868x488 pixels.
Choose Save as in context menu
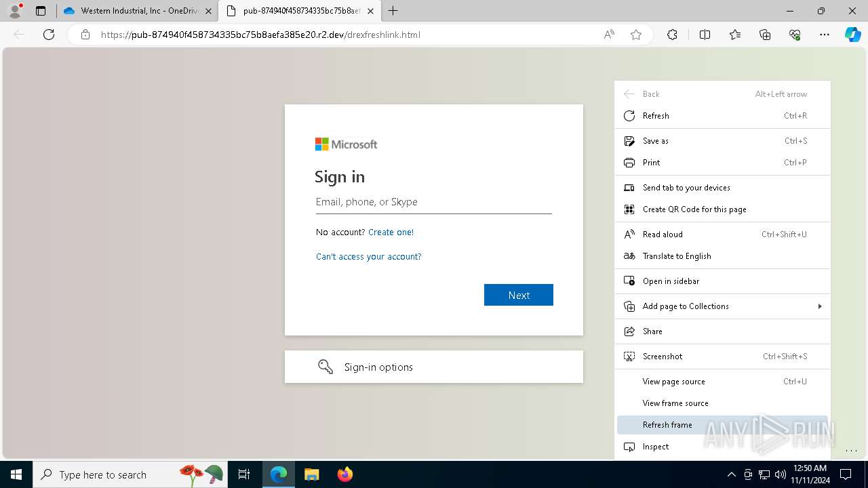(x=722, y=141)
